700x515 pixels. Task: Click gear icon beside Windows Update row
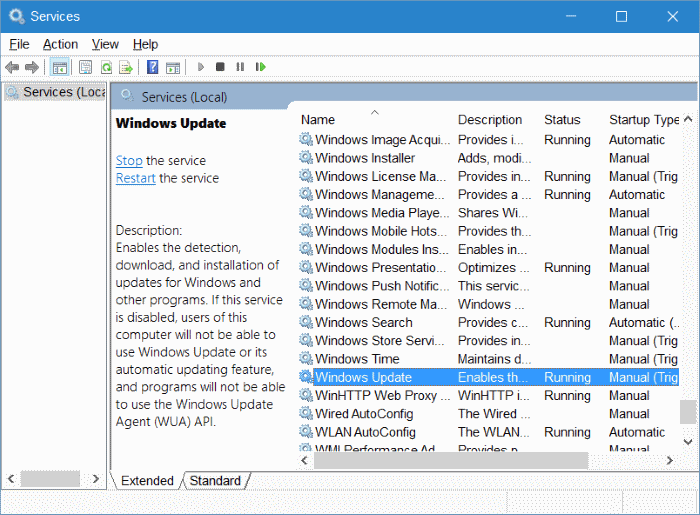306,377
